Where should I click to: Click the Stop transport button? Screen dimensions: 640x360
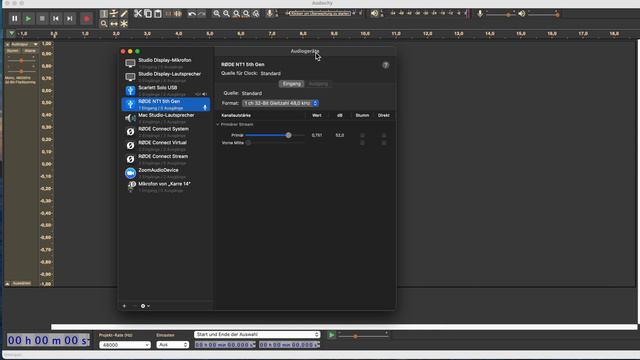pyautogui.click(x=42, y=18)
